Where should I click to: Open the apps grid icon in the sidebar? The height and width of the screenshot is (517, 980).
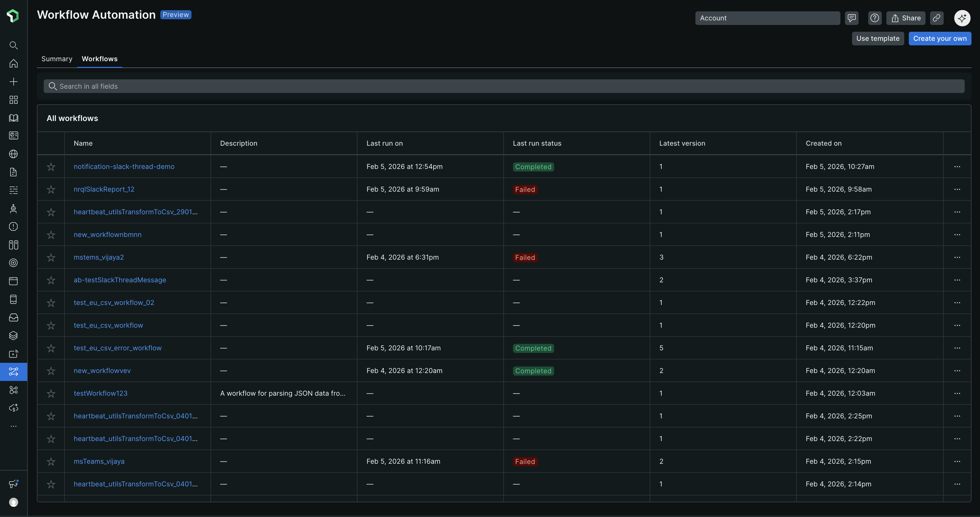click(13, 99)
